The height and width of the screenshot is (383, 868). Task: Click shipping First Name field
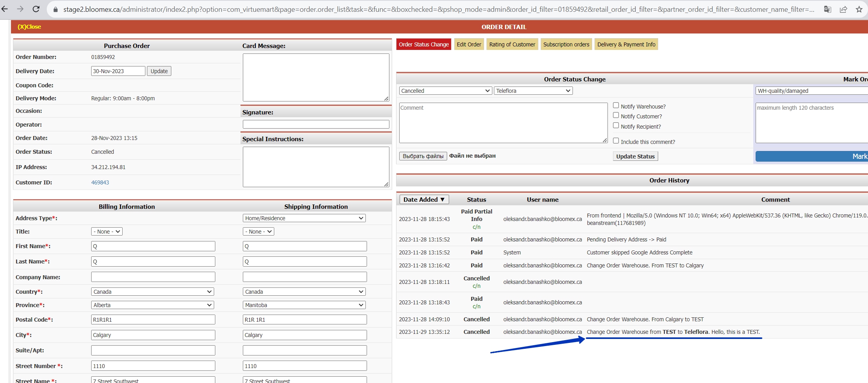305,246
